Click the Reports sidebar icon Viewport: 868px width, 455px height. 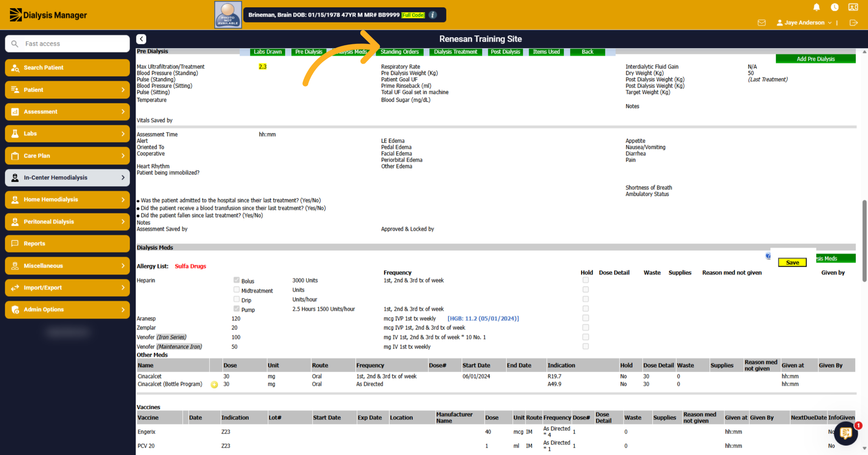pos(15,244)
